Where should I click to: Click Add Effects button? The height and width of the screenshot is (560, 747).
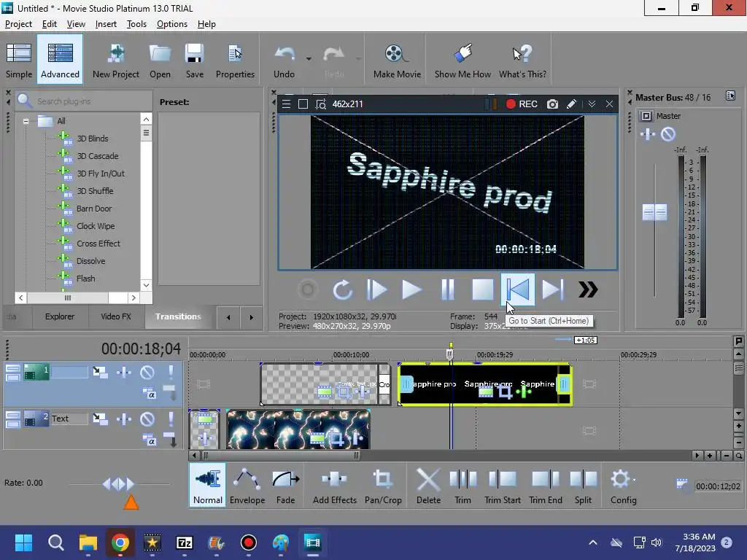tap(334, 485)
